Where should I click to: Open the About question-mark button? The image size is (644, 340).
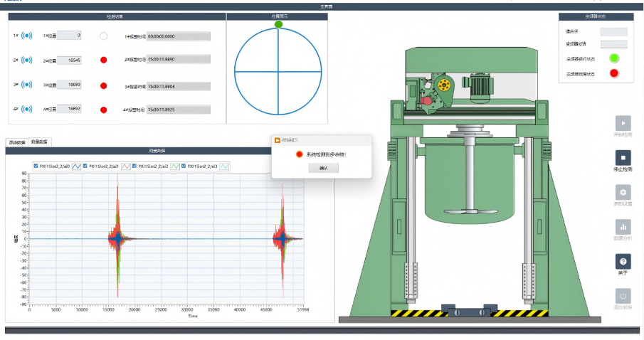pos(623,262)
